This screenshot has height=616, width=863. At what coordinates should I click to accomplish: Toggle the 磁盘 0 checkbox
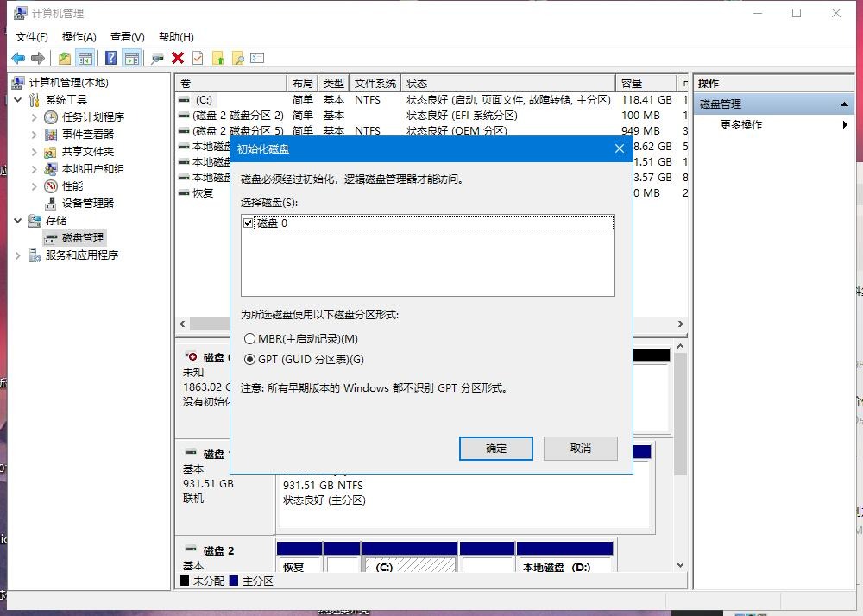pos(249,223)
